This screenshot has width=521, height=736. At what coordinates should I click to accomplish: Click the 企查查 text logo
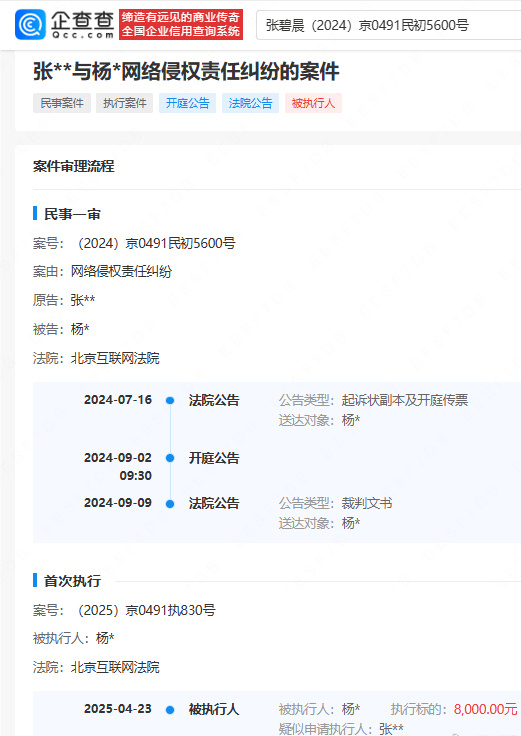pos(83,24)
